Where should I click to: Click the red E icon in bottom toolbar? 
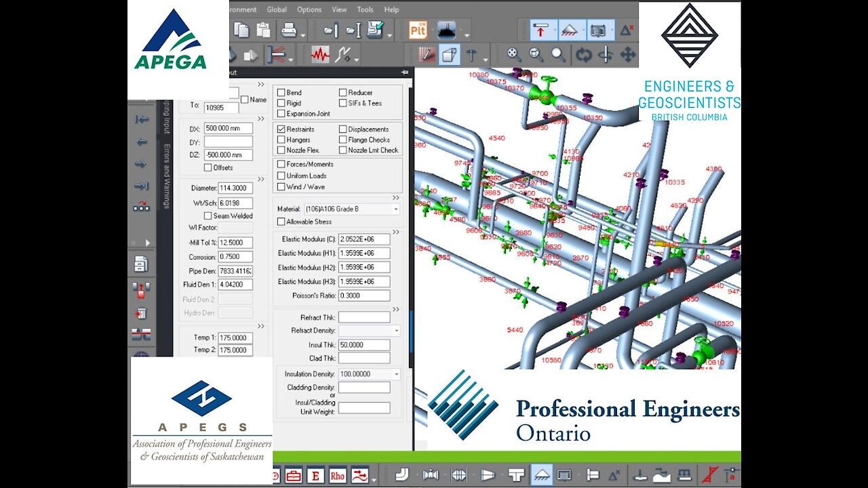click(315, 475)
